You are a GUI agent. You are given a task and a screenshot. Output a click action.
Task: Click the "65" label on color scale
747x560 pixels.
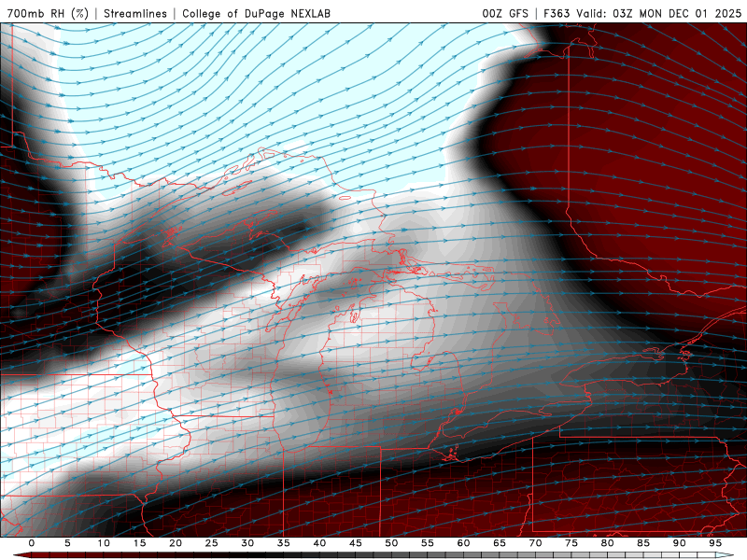click(x=500, y=543)
